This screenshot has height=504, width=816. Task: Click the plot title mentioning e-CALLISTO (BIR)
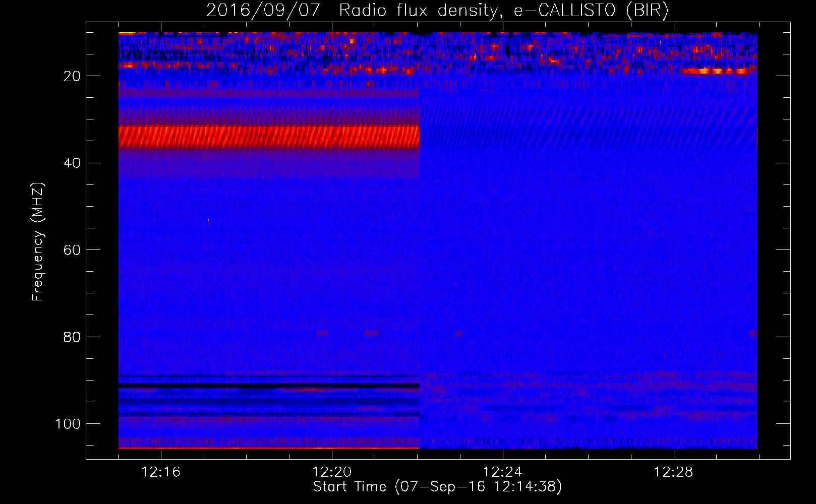coord(437,10)
